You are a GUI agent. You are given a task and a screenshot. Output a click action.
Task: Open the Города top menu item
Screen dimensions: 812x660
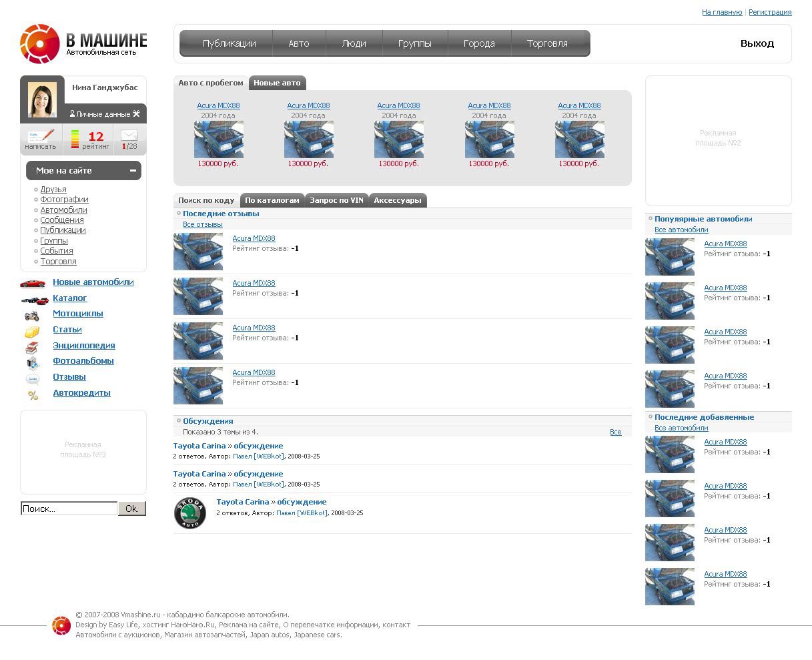pyautogui.click(x=479, y=43)
